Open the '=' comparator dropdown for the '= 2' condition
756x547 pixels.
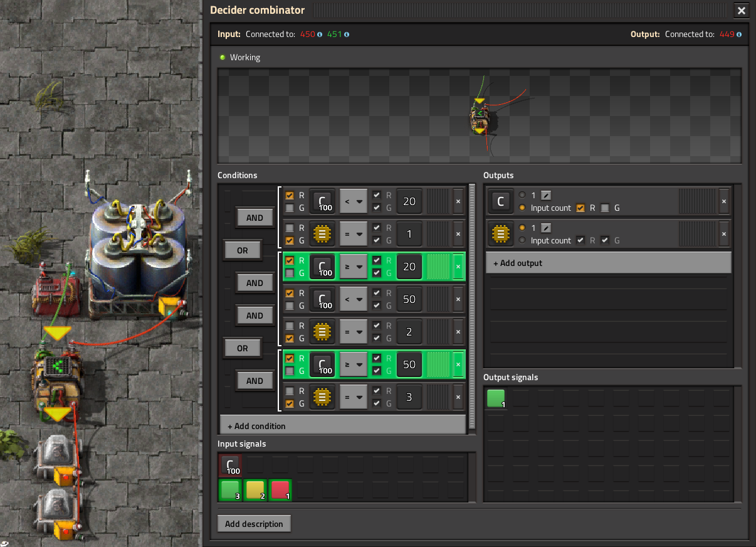coord(354,332)
